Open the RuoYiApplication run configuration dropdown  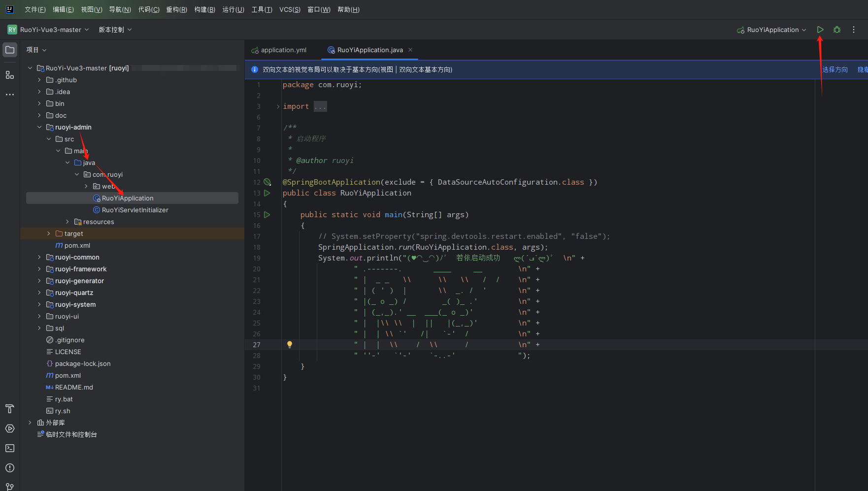coord(771,30)
